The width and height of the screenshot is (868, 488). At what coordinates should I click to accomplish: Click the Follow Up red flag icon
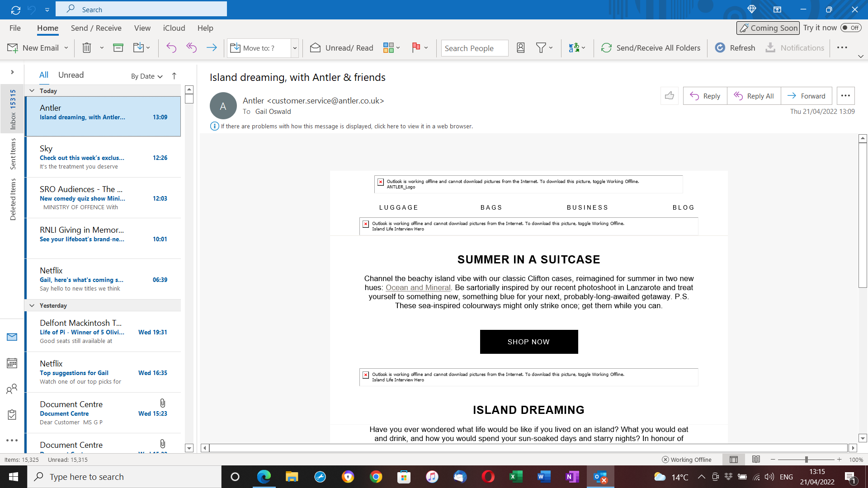point(416,48)
